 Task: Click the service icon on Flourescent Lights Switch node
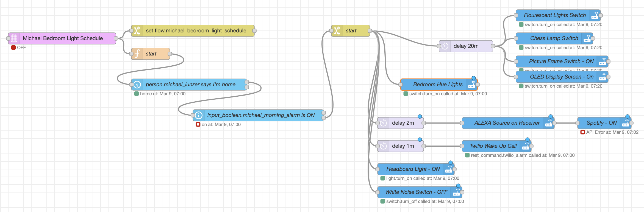[595, 15]
